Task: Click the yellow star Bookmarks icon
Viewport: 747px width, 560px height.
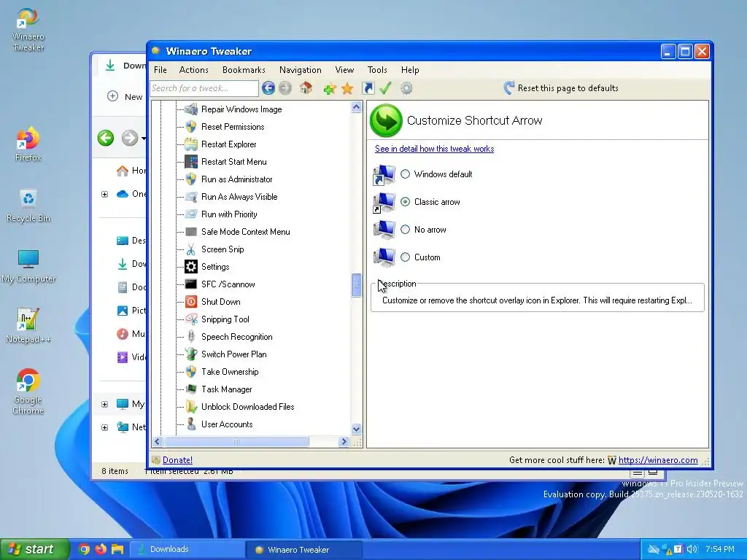Action: click(x=347, y=88)
